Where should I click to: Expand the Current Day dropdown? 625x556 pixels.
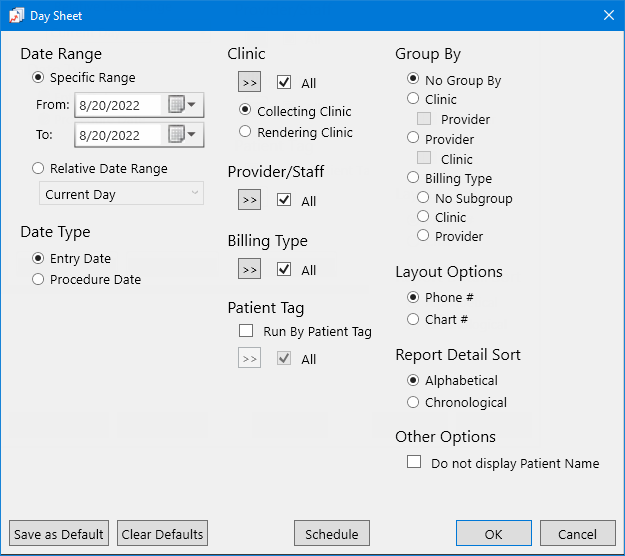point(121,194)
